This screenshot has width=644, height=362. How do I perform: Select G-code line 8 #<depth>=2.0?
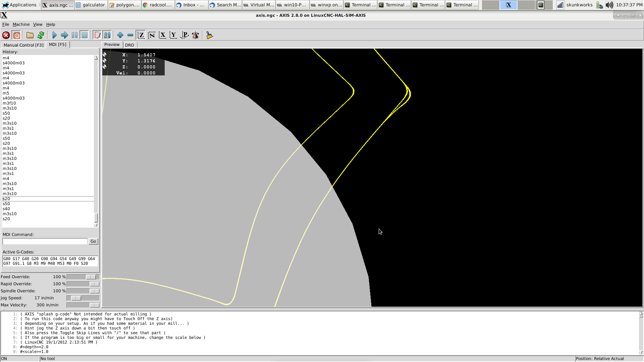[34, 347]
